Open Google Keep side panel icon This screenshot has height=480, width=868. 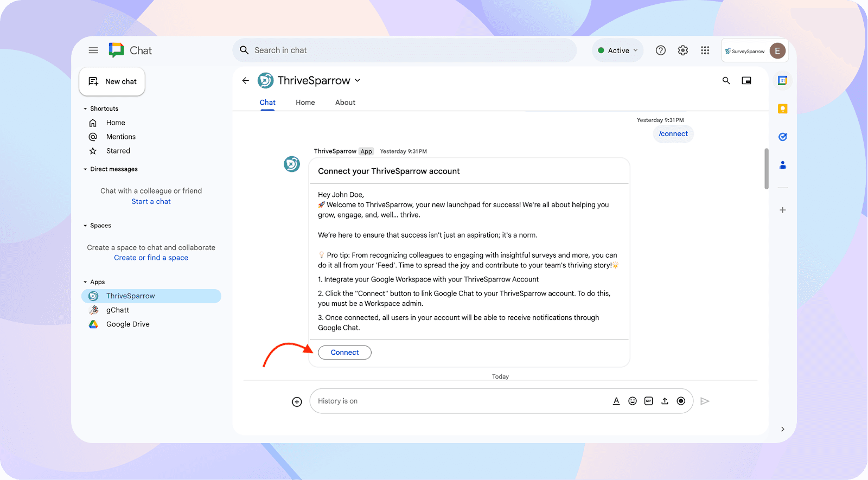pos(782,109)
